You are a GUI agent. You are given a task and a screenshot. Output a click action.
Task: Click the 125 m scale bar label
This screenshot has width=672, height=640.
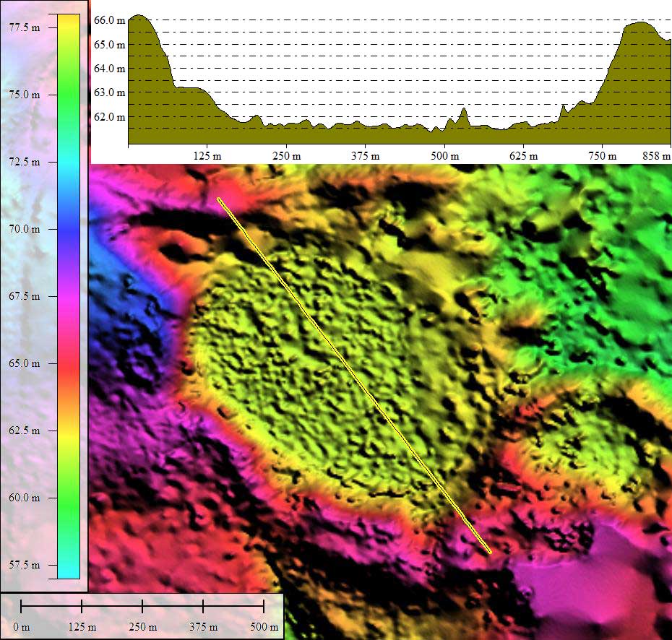[82, 627]
